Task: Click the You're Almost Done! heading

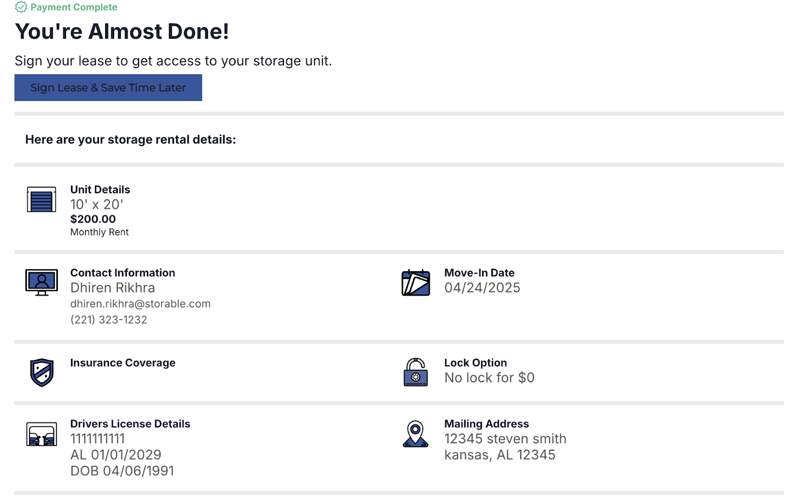Action: coord(122,31)
